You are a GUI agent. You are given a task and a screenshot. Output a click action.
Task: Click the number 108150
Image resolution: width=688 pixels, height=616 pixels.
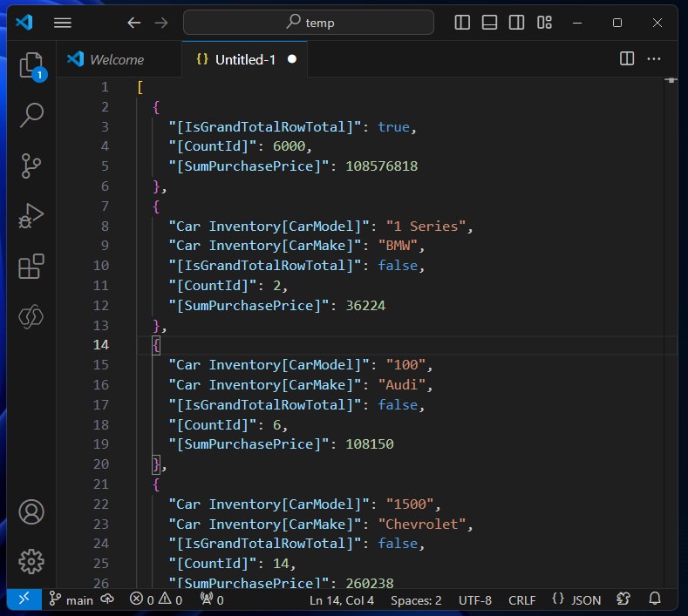pos(370,444)
